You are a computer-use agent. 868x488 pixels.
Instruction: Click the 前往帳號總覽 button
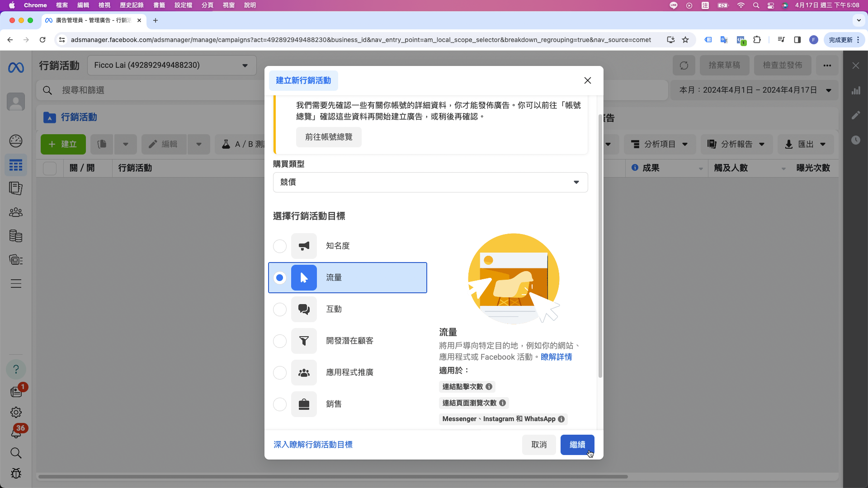tap(329, 137)
